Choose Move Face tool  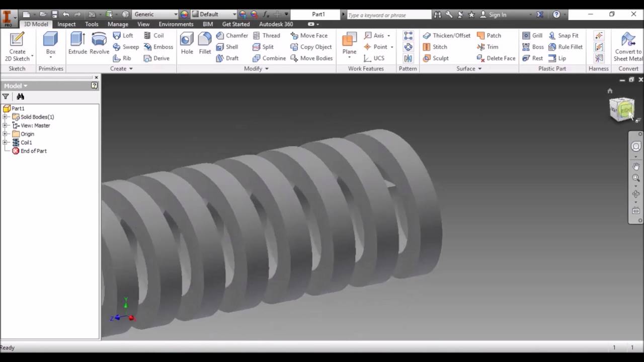309,36
